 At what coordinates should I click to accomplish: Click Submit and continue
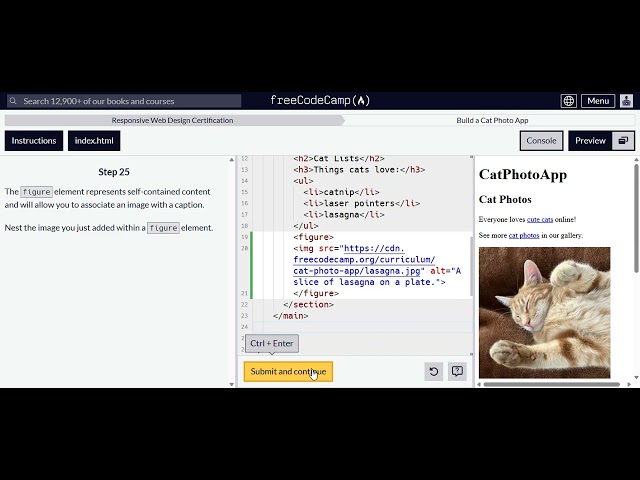(x=288, y=371)
